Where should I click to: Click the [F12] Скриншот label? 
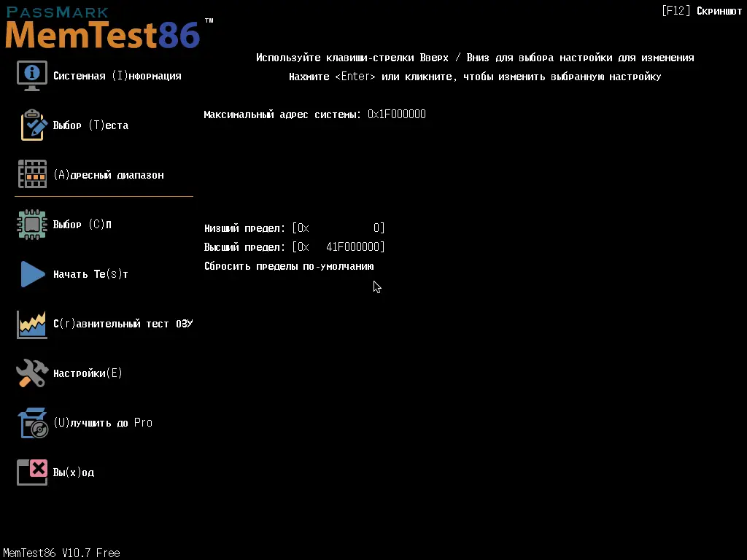click(702, 11)
